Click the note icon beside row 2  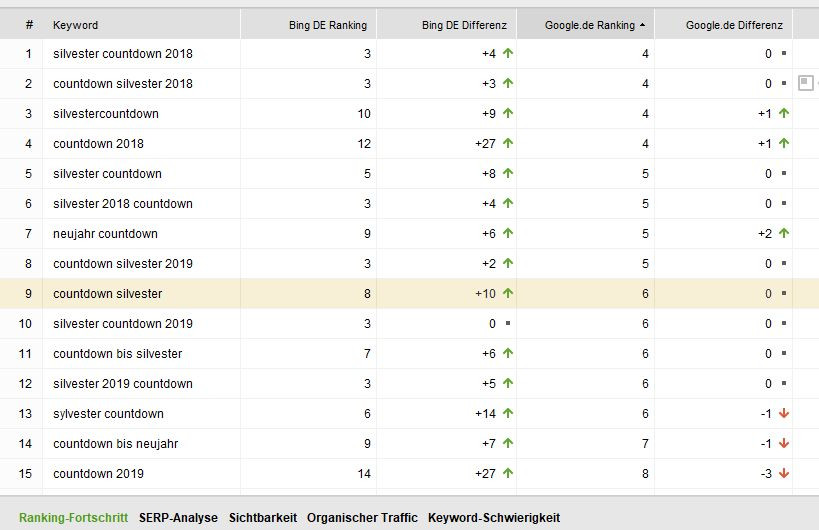pyautogui.click(x=806, y=83)
